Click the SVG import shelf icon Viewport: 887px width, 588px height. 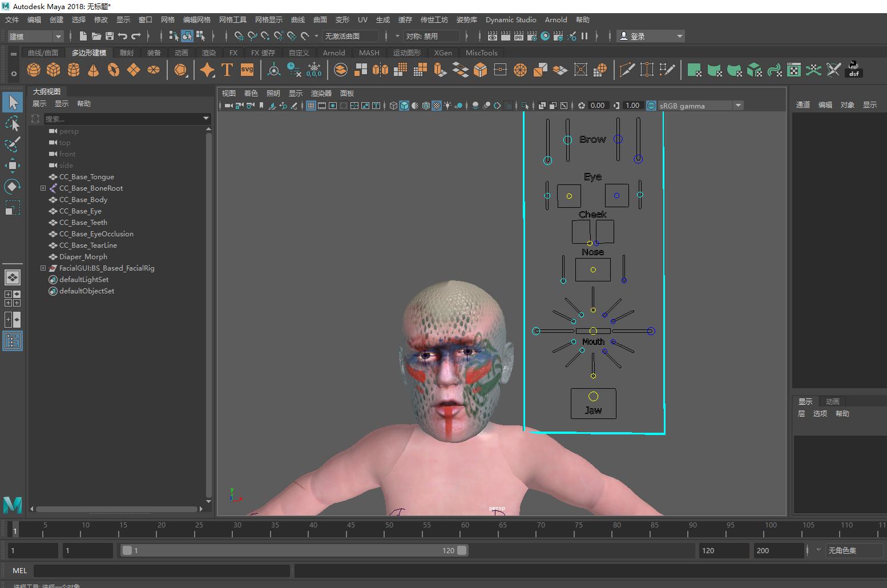247,70
